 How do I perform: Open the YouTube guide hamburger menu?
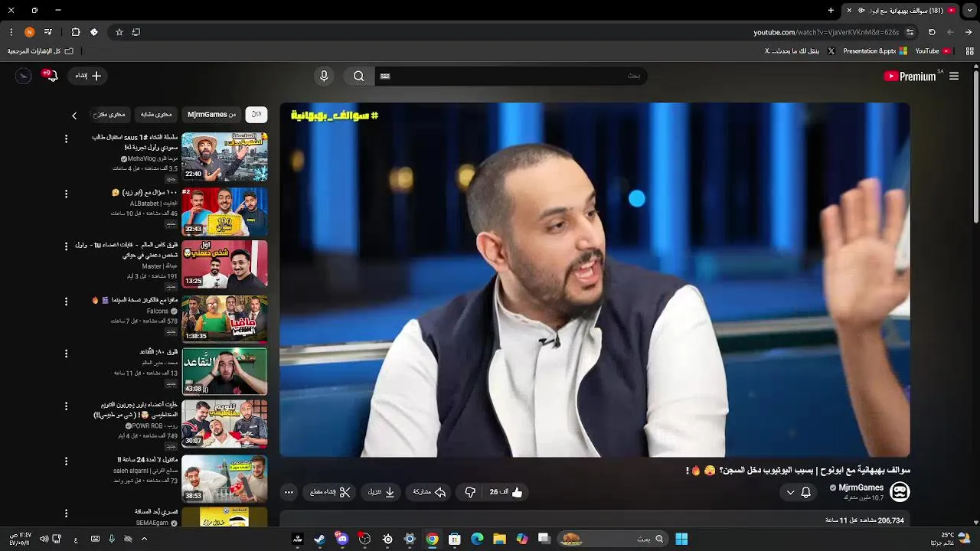[x=954, y=76]
